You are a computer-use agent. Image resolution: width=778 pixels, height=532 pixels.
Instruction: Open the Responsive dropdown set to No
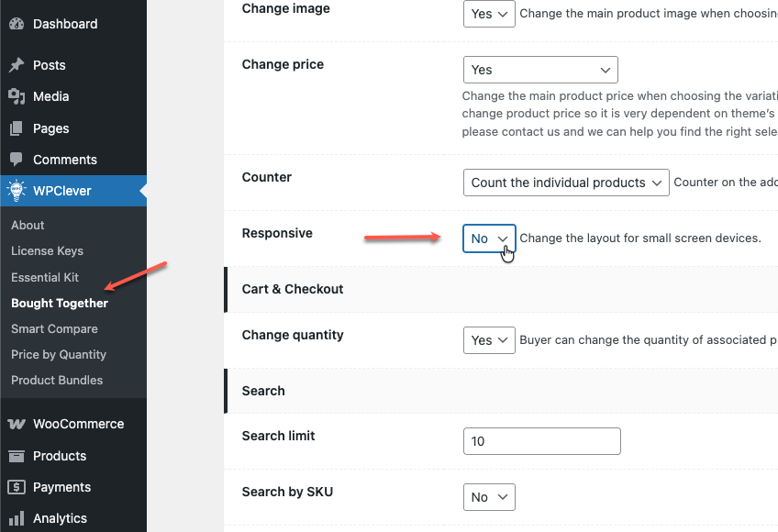click(x=489, y=238)
